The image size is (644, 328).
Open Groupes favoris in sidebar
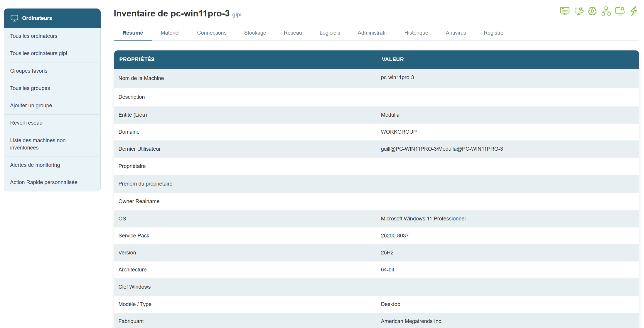tap(29, 71)
